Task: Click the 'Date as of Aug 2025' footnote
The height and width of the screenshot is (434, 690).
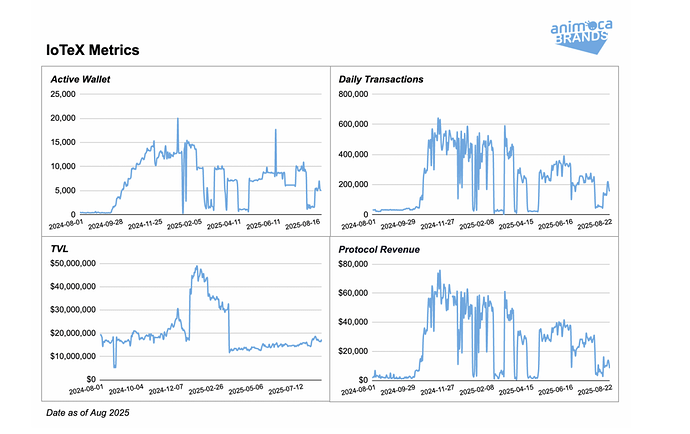Action: [87, 412]
